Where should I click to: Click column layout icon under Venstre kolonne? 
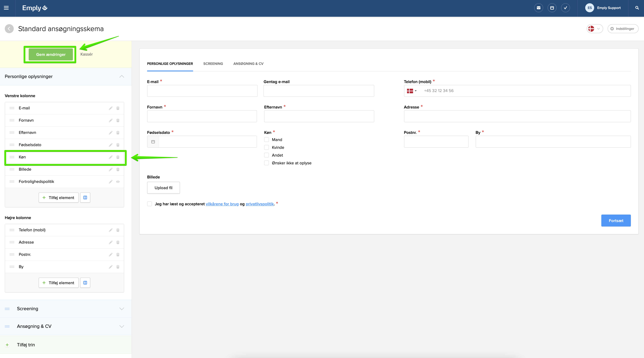click(x=85, y=198)
